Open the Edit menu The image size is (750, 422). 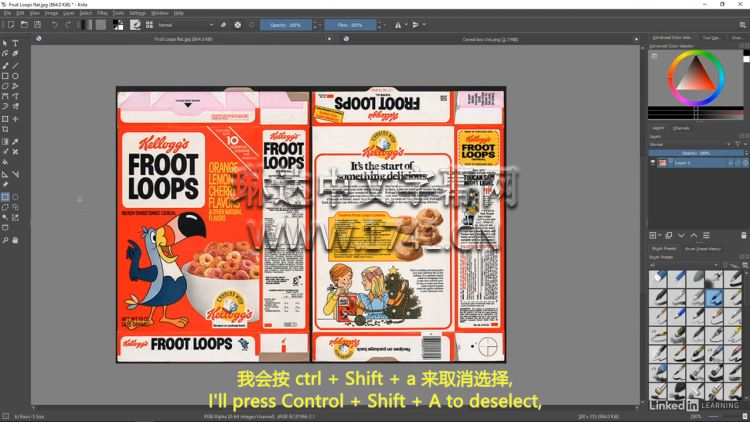pos(20,13)
